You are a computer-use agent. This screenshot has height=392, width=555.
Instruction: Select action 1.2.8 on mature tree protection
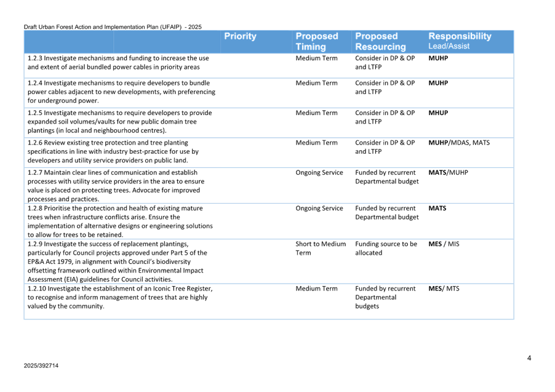click(120, 222)
